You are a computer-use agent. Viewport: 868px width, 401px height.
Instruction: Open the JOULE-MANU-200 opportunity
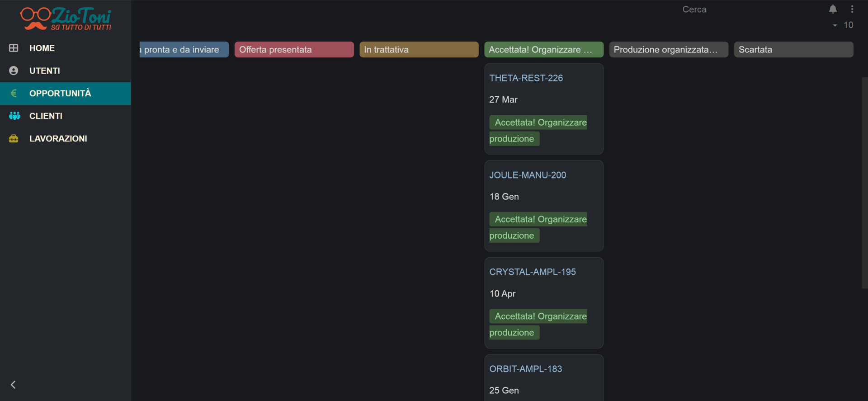point(528,175)
